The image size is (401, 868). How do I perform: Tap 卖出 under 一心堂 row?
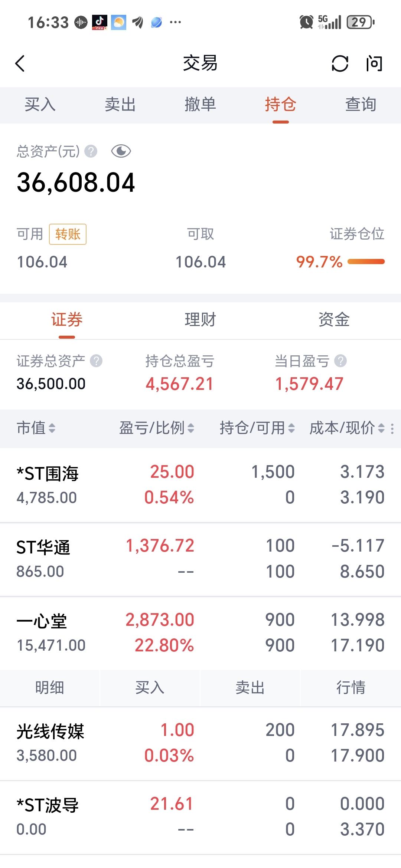(x=250, y=688)
